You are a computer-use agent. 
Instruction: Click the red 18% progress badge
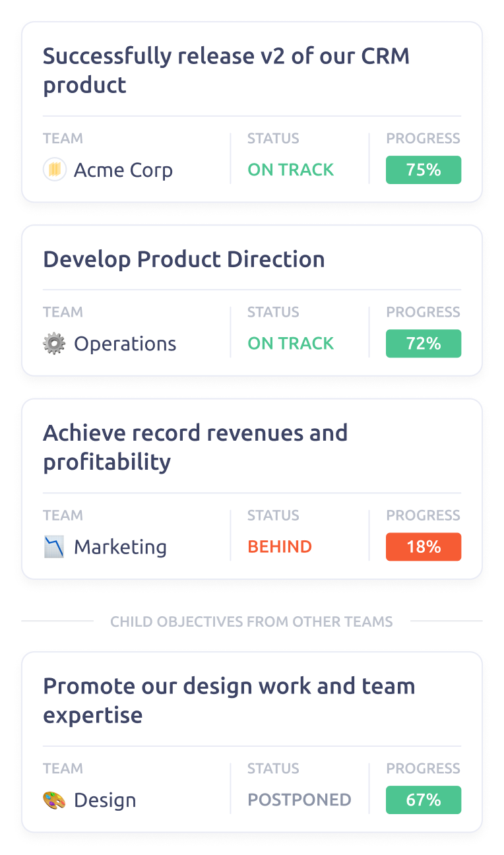[424, 547]
